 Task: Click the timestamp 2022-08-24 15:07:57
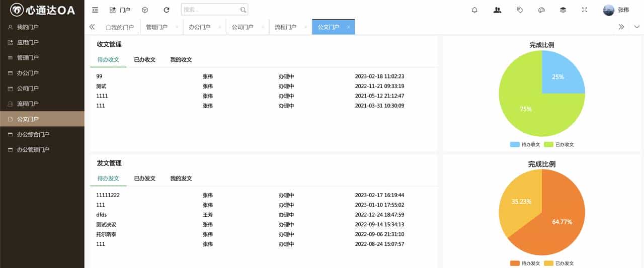[379, 244]
